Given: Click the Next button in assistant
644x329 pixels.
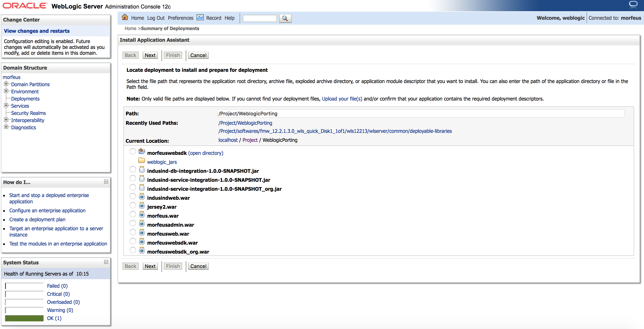Looking at the screenshot, I should (x=150, y=55).
